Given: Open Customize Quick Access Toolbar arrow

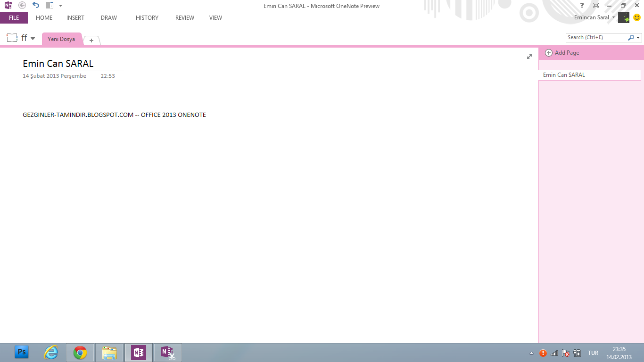Looking at the screenshot, I should [60, 6].
